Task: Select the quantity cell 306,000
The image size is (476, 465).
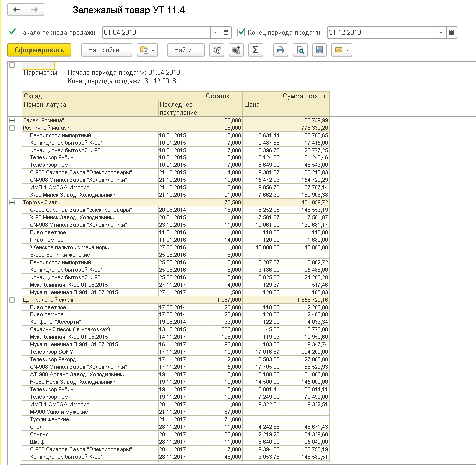Action: [223, 329]
